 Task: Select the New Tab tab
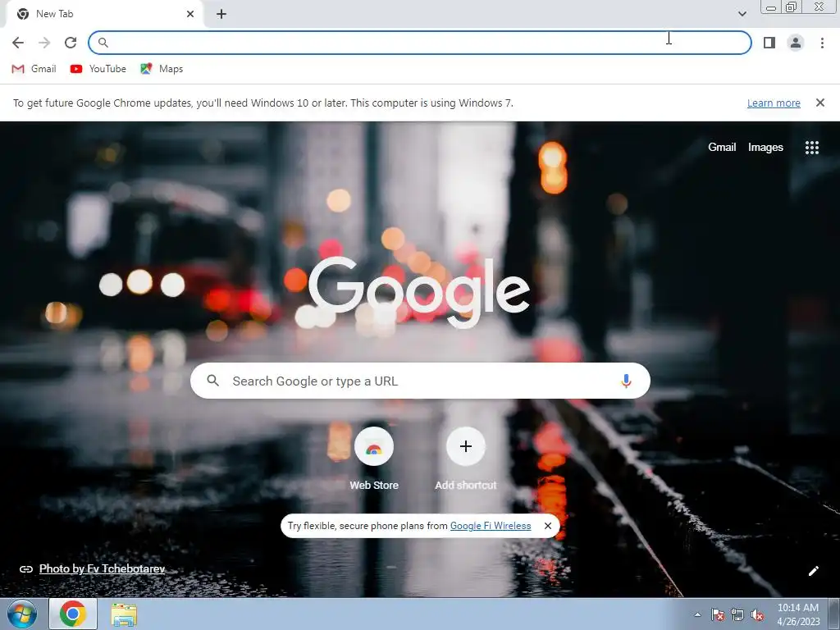(104, 14)
